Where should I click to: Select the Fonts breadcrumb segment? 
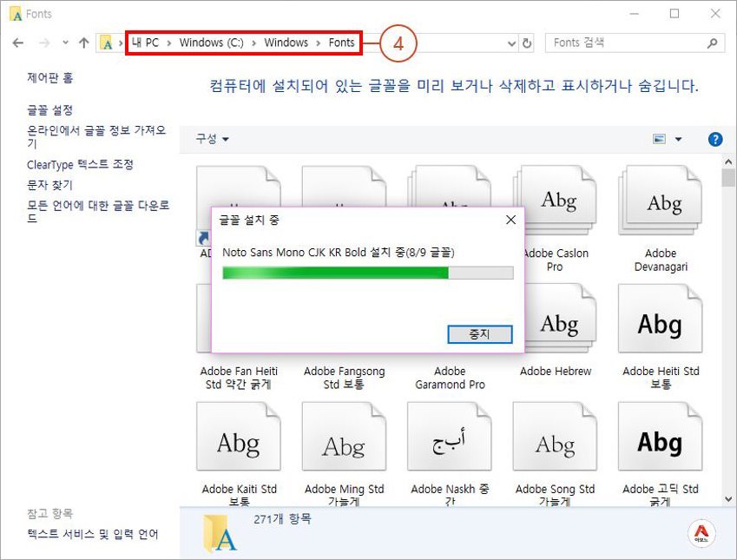(341, 43)
